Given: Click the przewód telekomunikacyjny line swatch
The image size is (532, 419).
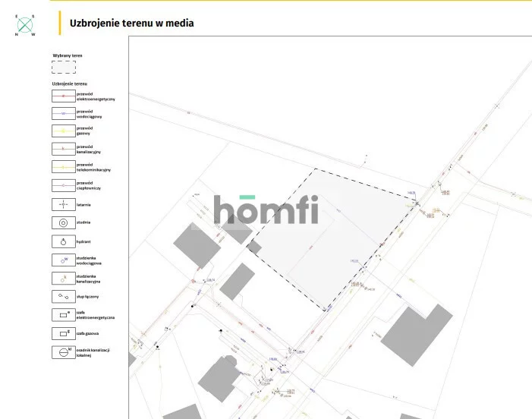Looking at the screenshot, I should pyautogui.click(x=63, y=167).
